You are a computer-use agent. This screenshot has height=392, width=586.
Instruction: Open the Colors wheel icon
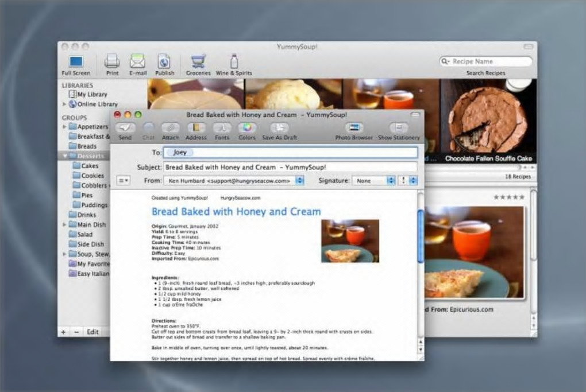(x=247, y=127)
